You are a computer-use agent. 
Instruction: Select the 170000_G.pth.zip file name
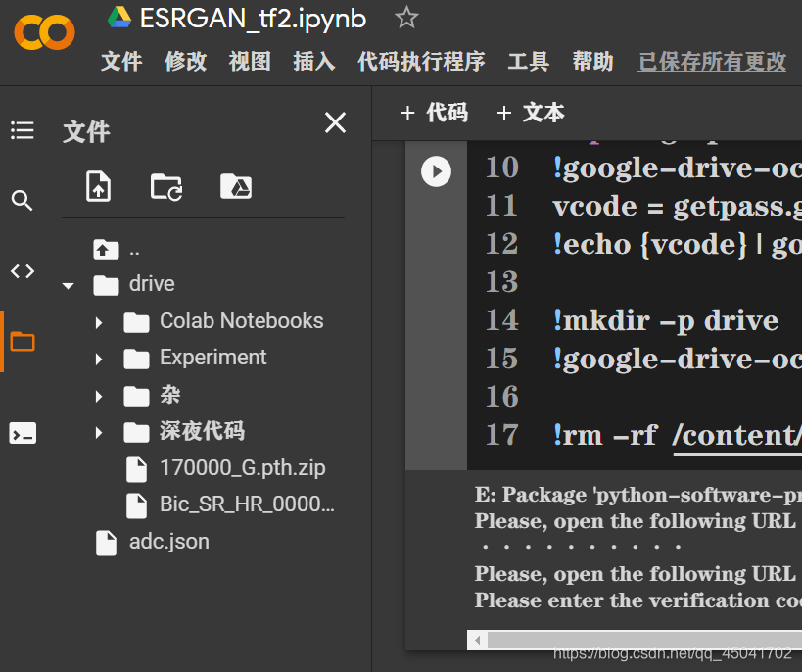243,468
